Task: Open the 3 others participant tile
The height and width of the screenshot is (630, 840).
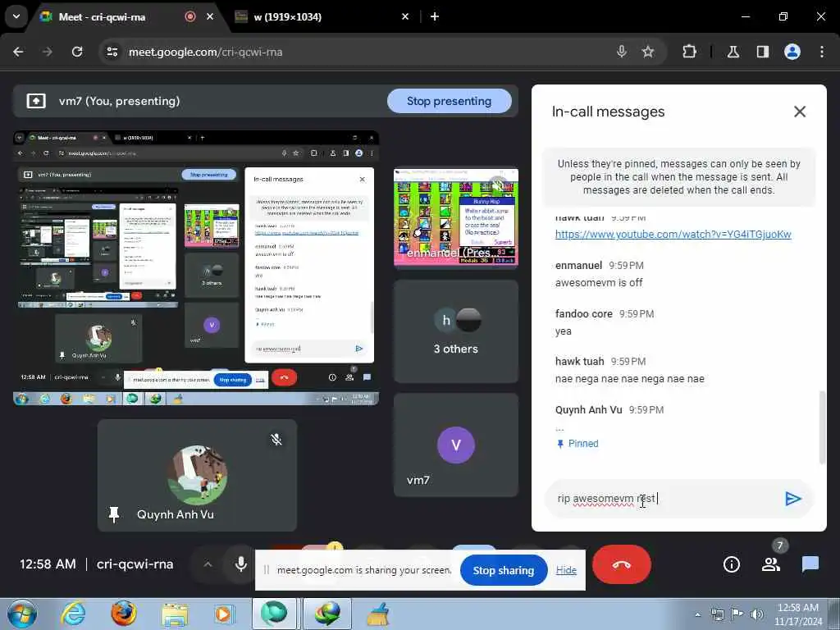Action: (x=456, y=331)
